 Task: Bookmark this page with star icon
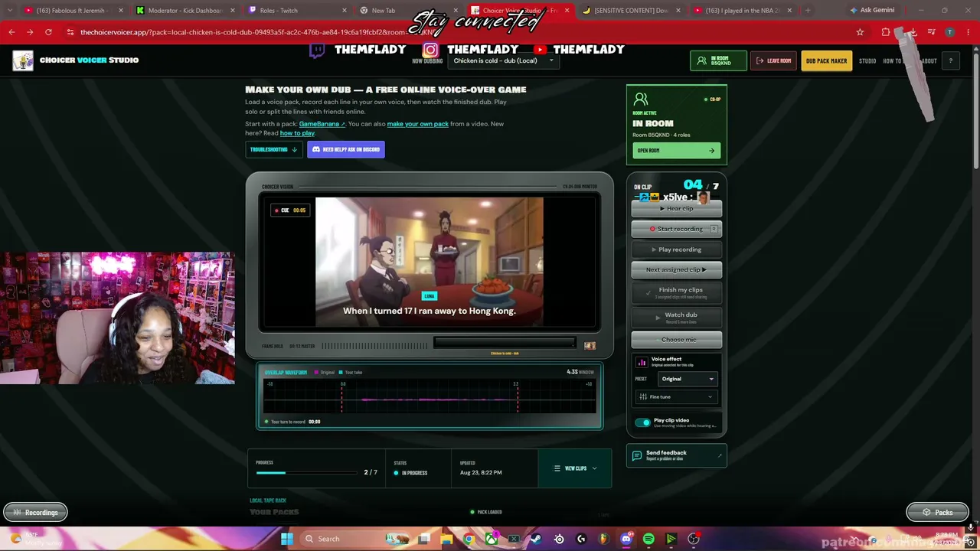tap(860, 32)
